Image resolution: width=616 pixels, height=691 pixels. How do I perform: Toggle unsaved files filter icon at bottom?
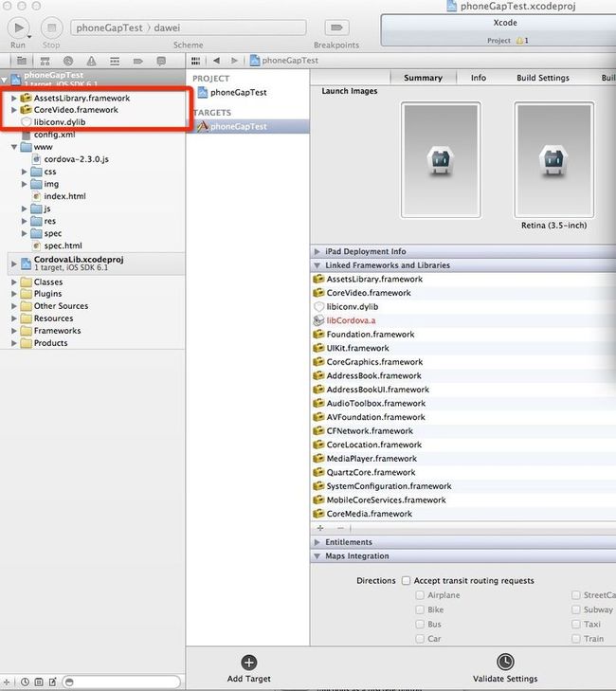(x=52, y=682)
